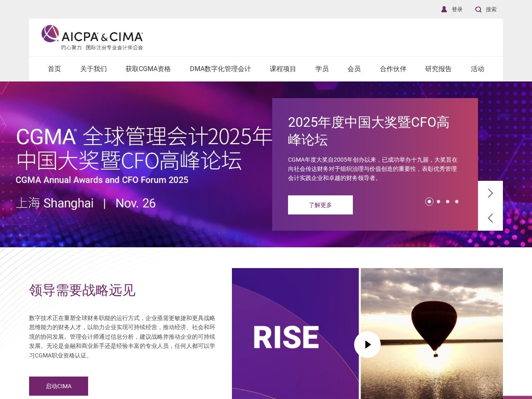Select the third carousel dot

[448, 202]
